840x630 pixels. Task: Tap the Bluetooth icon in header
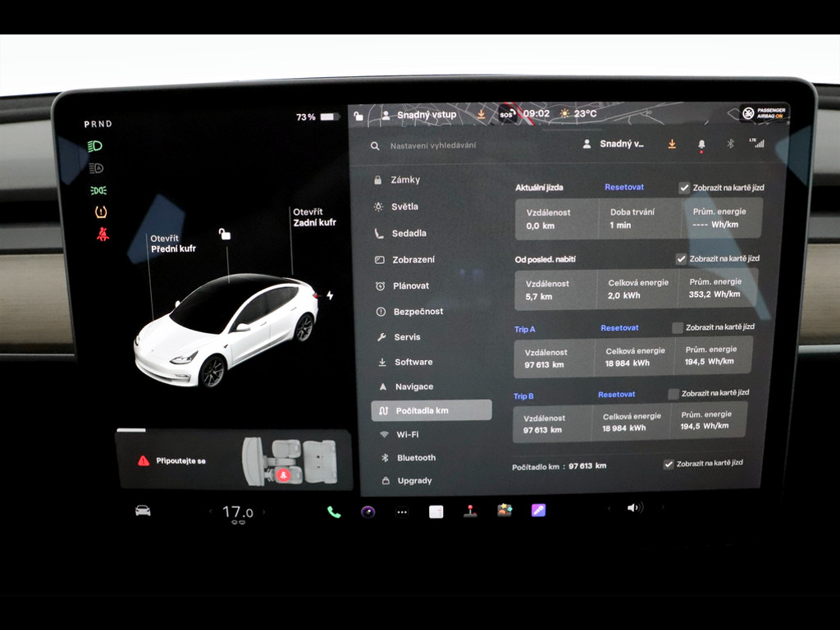point(730,144)
